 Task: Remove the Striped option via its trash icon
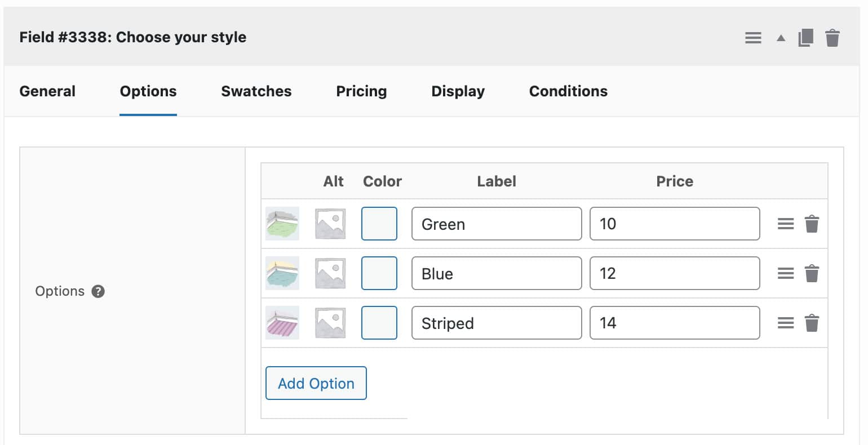(x=812, y=323)
